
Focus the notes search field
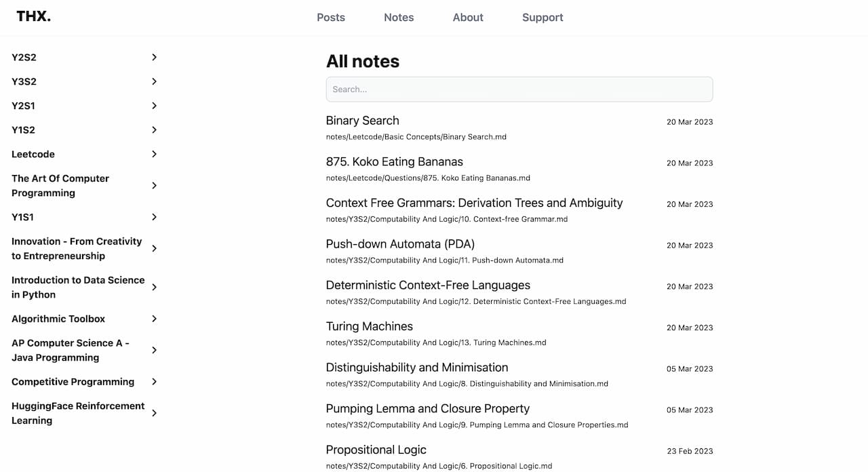pos(519,90)
